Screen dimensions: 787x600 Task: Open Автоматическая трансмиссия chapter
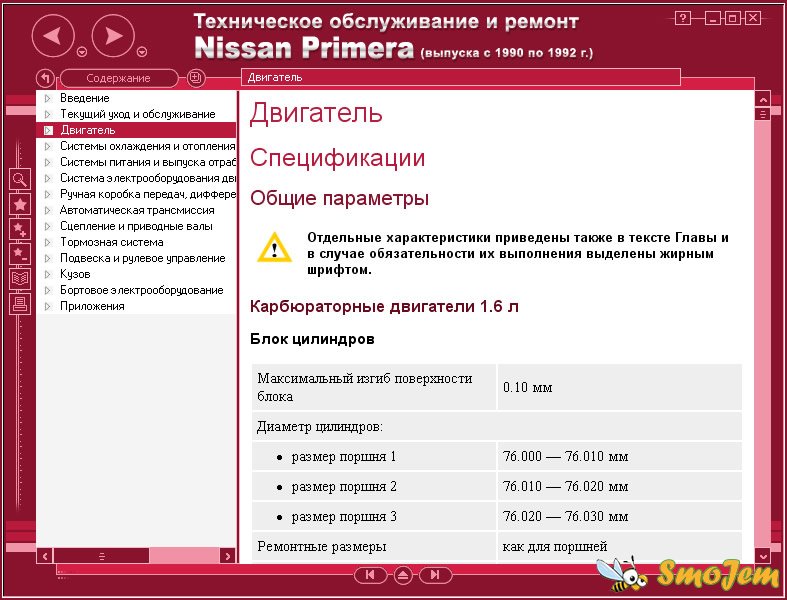pos(137,210)
